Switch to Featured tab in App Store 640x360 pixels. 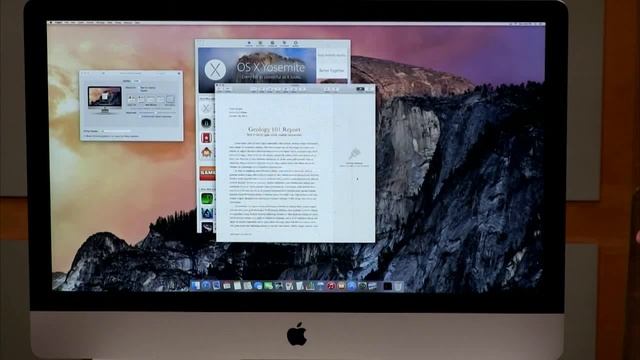tap(249, 43)
